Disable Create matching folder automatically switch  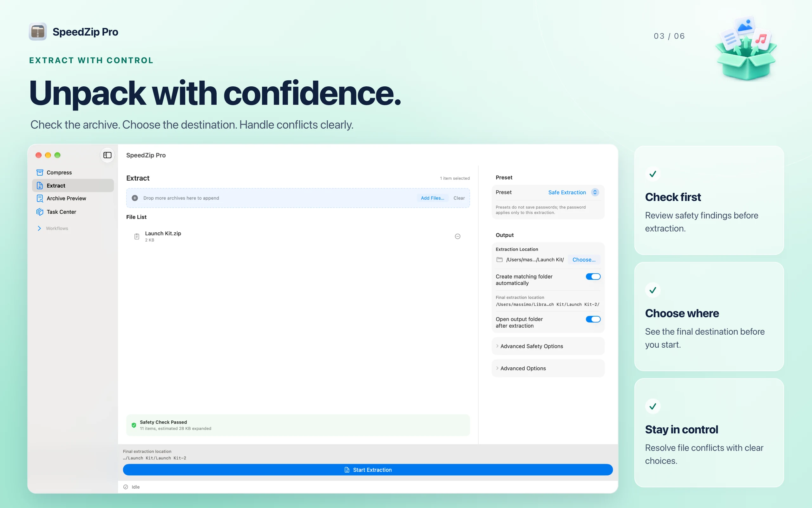(x=593, y=277)
